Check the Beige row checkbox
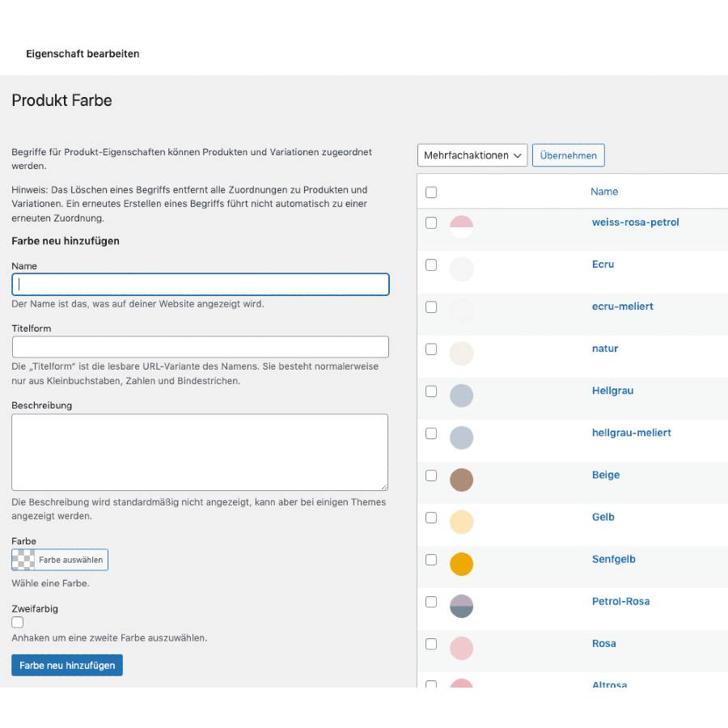This screenshot has height=728, width=728. [x=431, y=476]
